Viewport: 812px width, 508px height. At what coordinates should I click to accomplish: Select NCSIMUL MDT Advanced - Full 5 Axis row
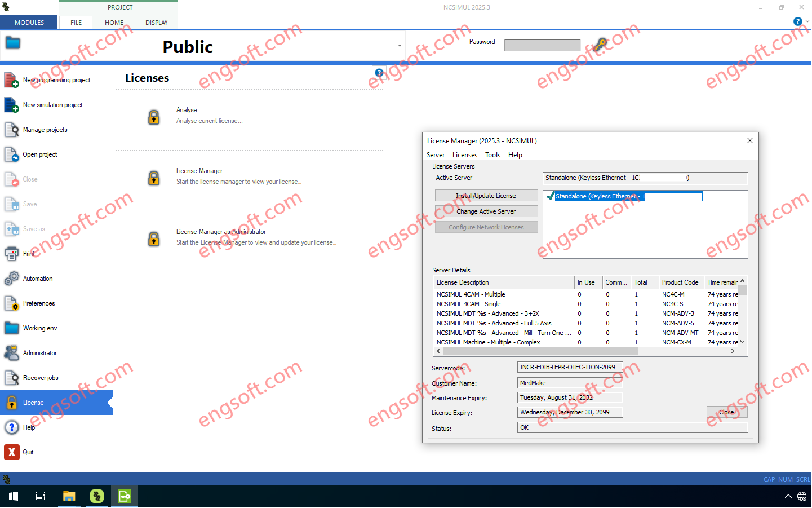click(x=586, y=323)
